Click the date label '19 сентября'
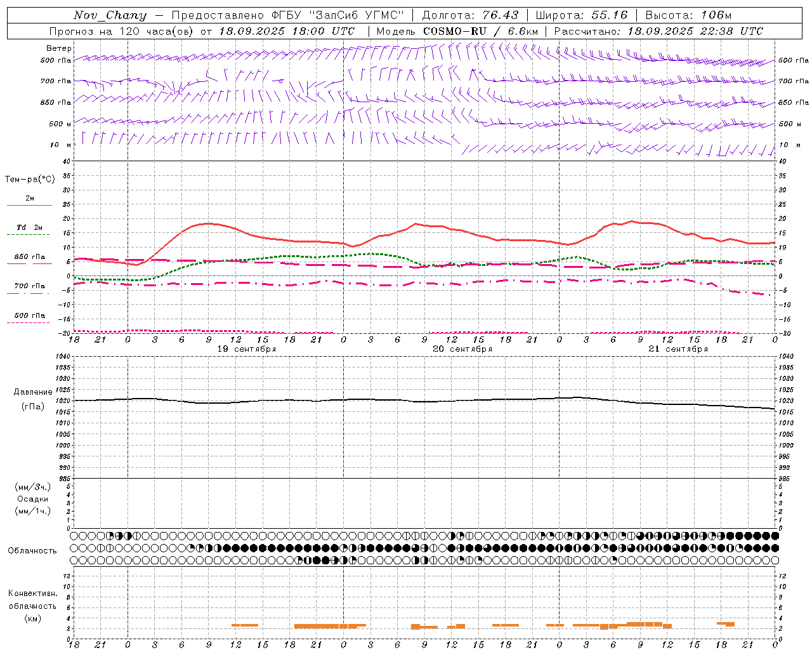This screenshot has height=650, width=812. [247, 349]
